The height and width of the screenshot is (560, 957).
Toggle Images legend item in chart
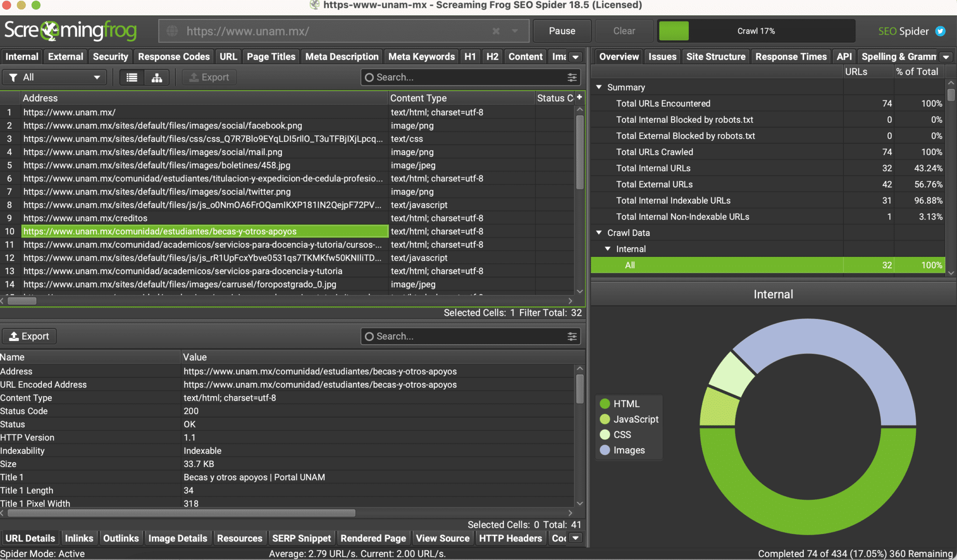coord(628,450)
